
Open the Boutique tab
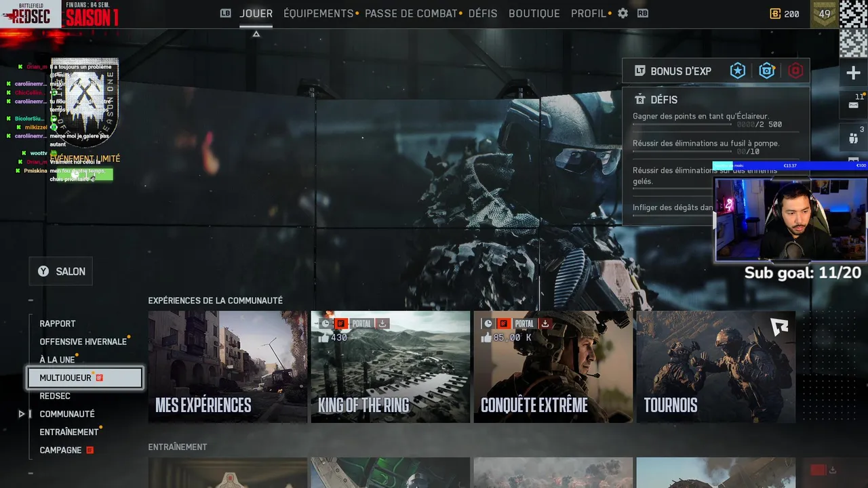(534, 14)
